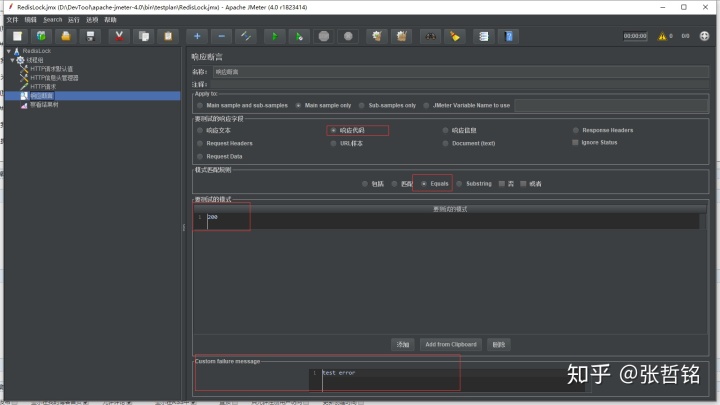
Task: Click Add from Clipboard button
Action: (x=450, y=344)
